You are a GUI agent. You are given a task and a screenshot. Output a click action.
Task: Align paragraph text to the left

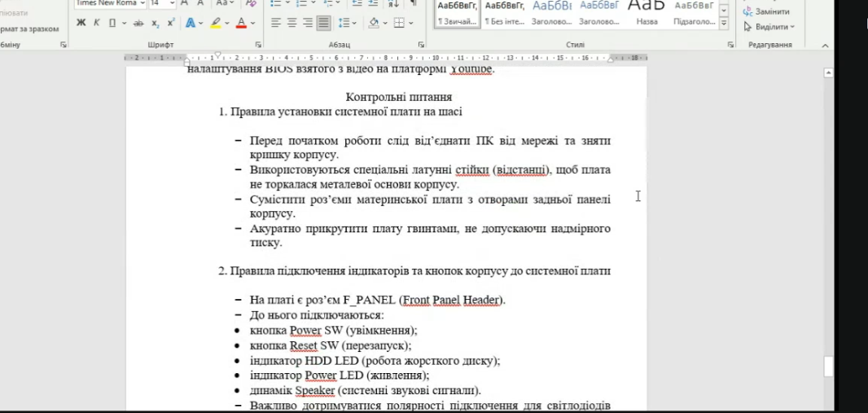pos(276,23)
